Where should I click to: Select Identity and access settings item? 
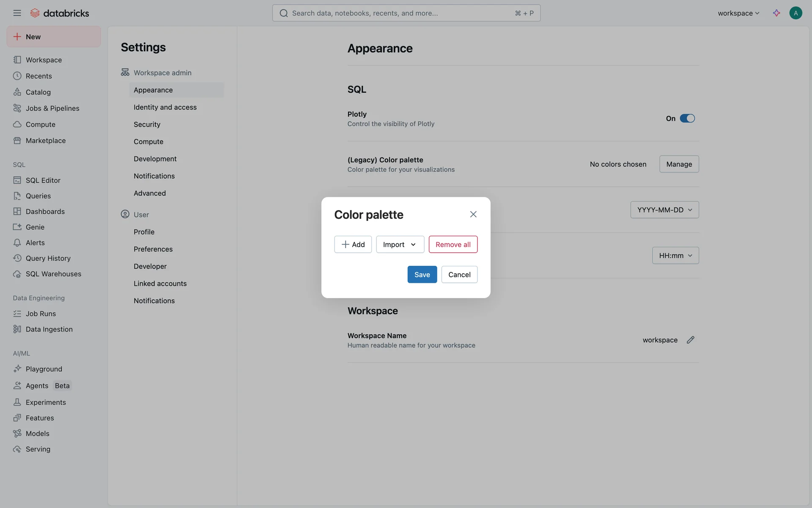coord(165,107)
